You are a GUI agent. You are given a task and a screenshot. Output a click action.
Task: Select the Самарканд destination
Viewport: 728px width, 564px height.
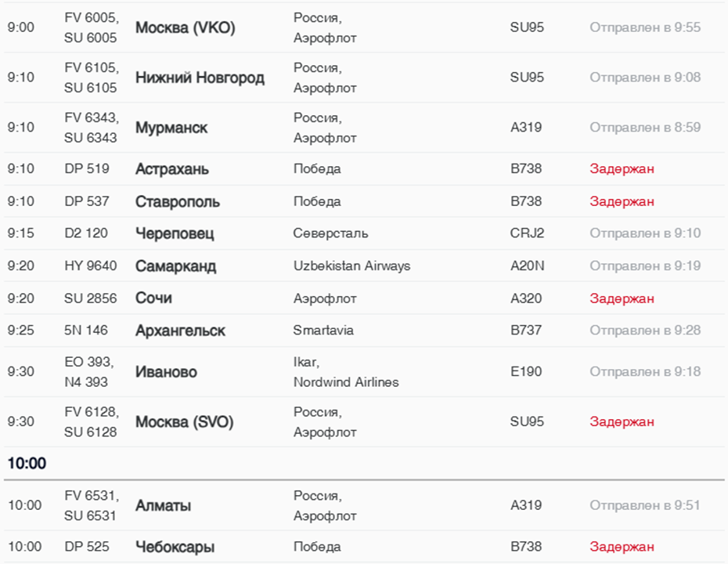(175, 266)
